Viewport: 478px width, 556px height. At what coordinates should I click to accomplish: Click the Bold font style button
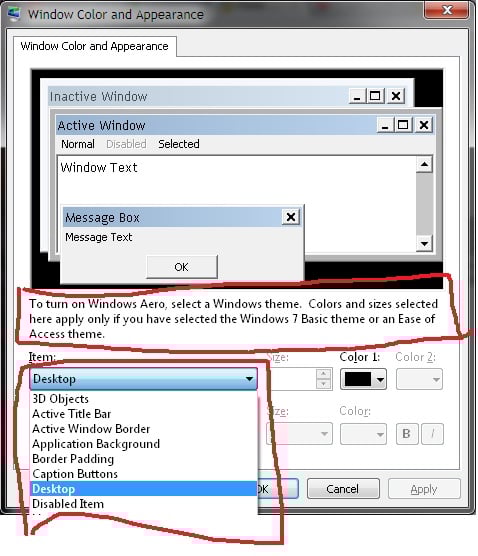point(407,433)
